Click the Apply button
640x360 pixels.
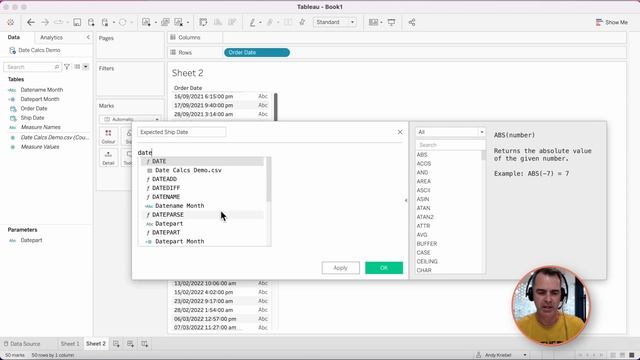[x=340, y=268]
